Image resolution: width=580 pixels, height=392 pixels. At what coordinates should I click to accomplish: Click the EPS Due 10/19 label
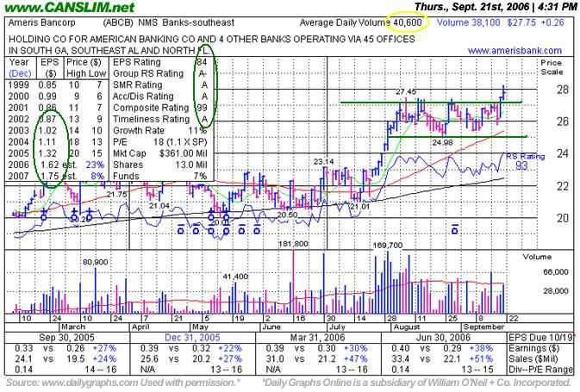(540, 338)
